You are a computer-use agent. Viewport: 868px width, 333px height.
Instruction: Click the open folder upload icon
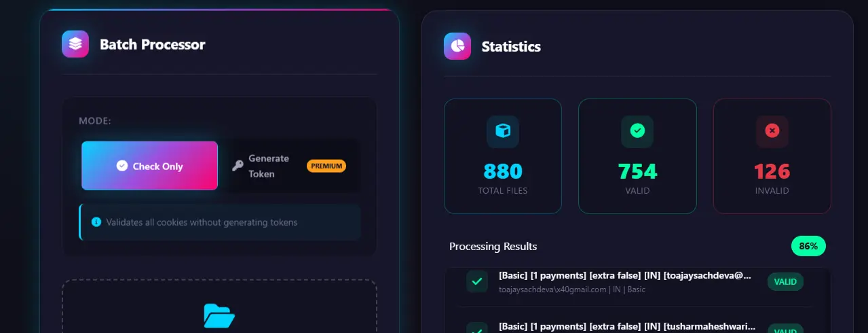pos(219,316)
